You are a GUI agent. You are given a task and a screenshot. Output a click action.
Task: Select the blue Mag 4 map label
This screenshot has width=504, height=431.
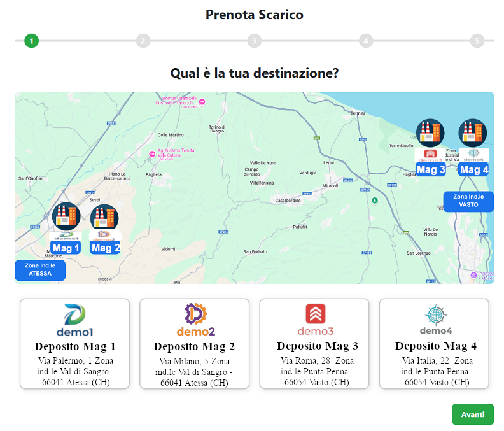(474, 169)
